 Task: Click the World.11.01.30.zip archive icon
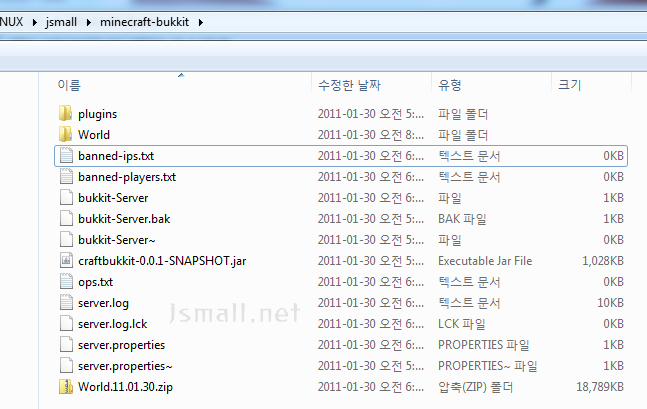point(66,387)
